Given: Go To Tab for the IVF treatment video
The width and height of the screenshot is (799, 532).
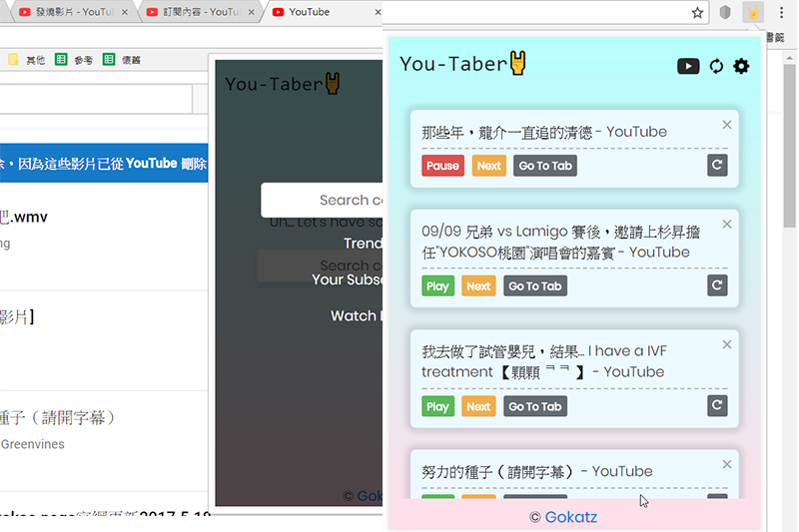Looking at the screenshot, I should pyautogui.click(x=535, y=406).
